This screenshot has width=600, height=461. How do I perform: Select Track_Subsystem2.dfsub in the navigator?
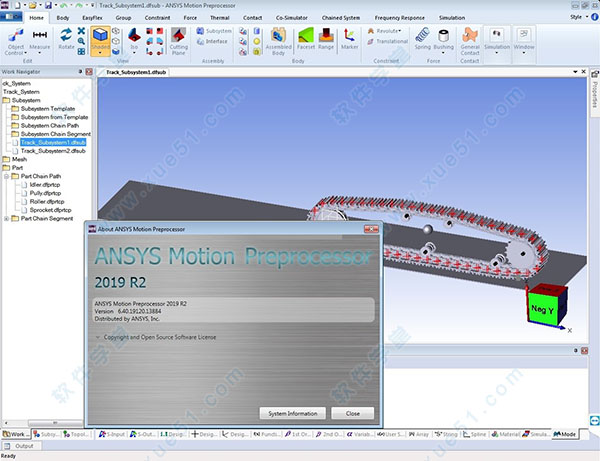coord(53,150)
